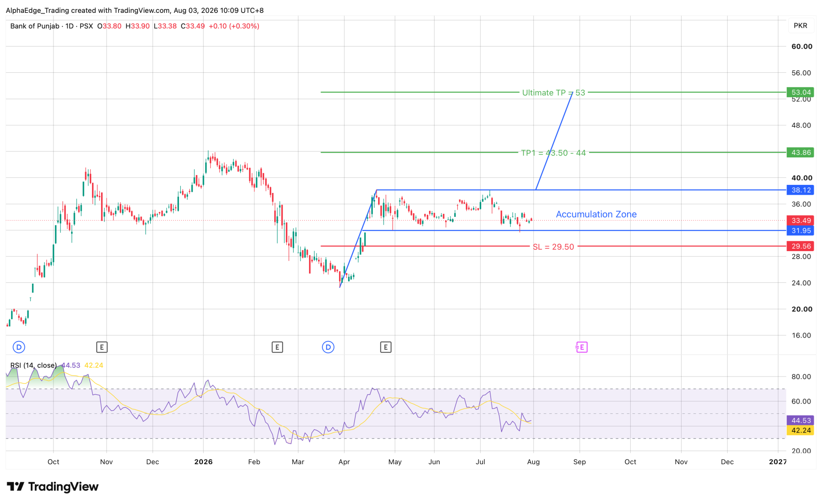
Task: Click the 48.00 price scale label
Action: point(801,125)
